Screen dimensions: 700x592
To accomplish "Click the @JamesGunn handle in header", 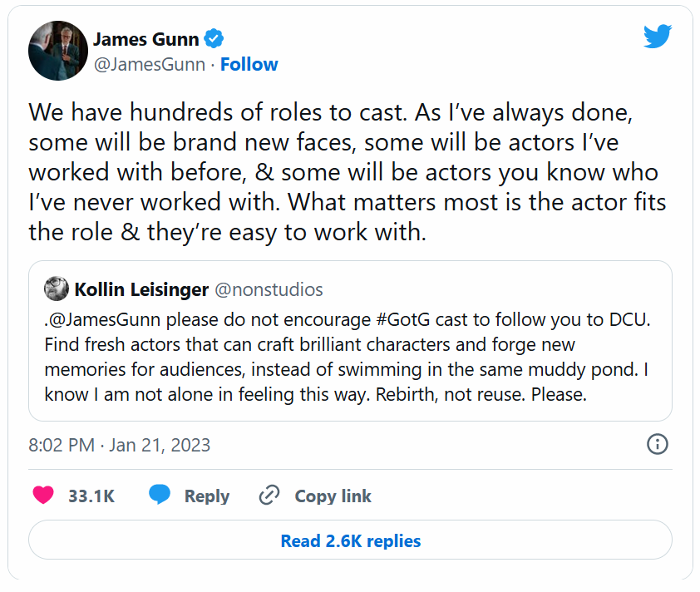I will [x=149, y=65].
